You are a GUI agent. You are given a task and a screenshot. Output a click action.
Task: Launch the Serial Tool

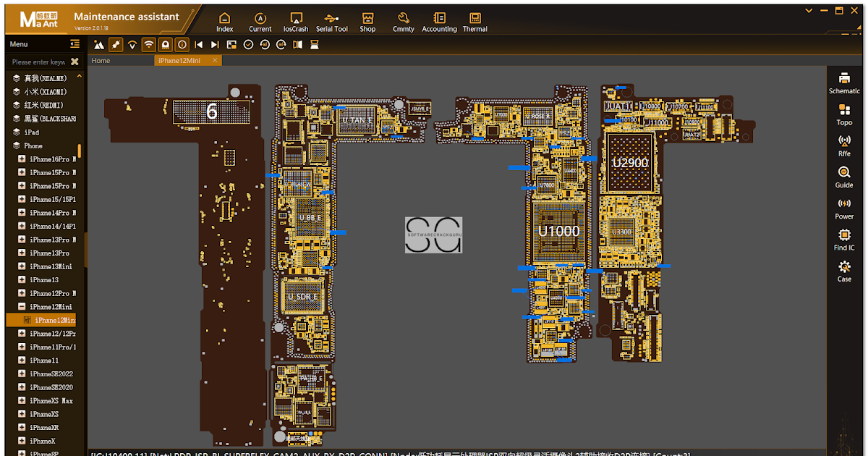(x=331, y=22)
